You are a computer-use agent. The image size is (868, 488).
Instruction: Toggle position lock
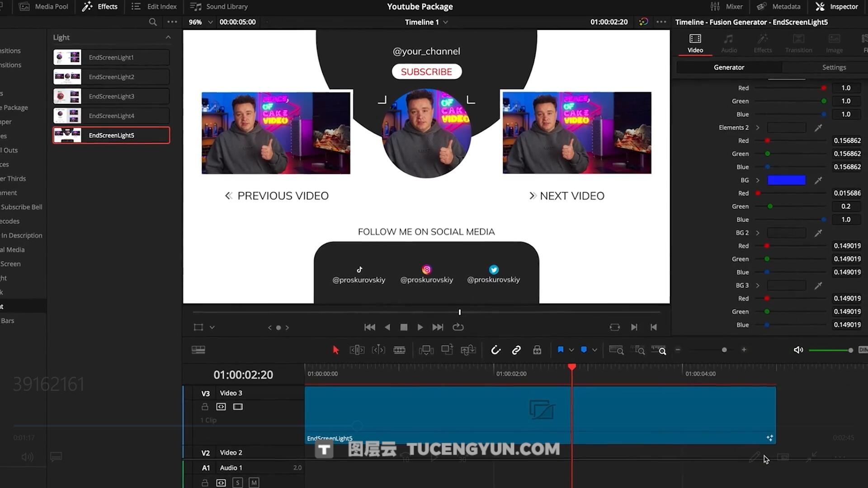(x=537, y=350)
